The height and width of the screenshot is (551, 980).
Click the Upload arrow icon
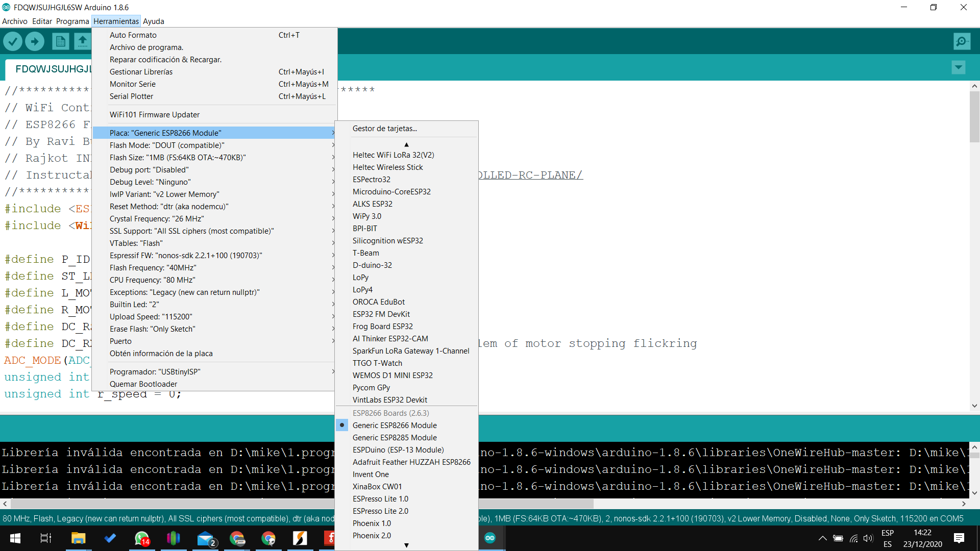[35, 41]
